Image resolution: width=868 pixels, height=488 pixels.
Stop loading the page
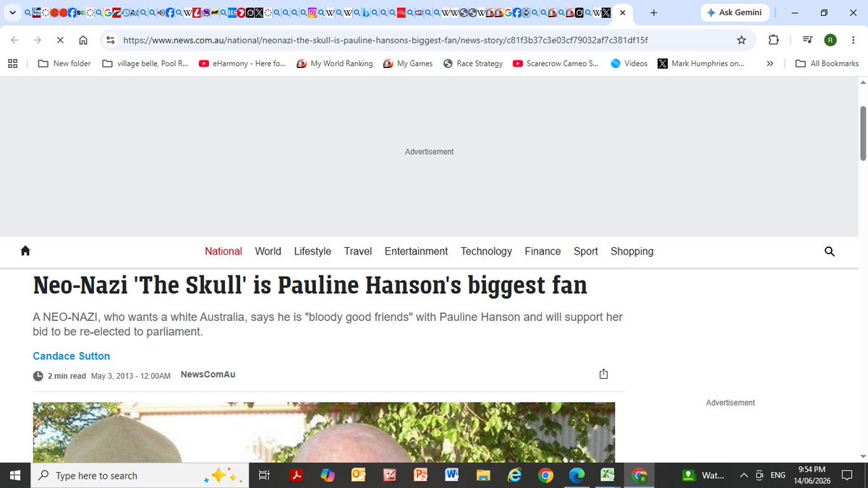click(x=60, y=40)
